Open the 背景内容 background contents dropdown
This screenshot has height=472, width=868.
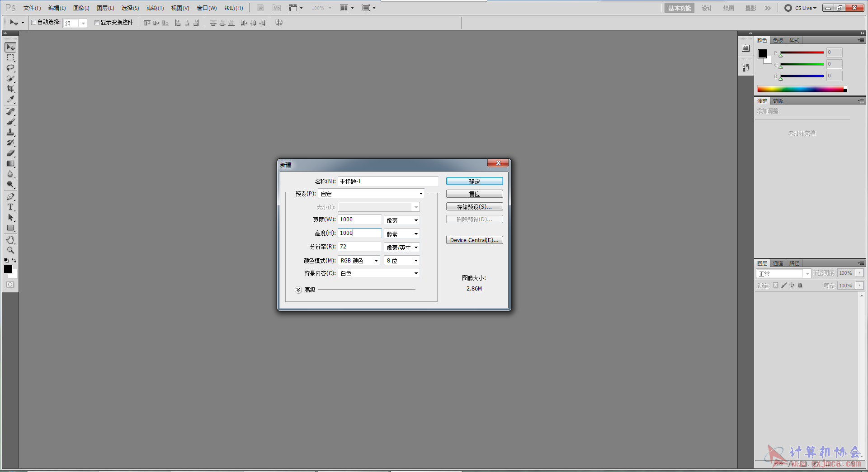379,273
